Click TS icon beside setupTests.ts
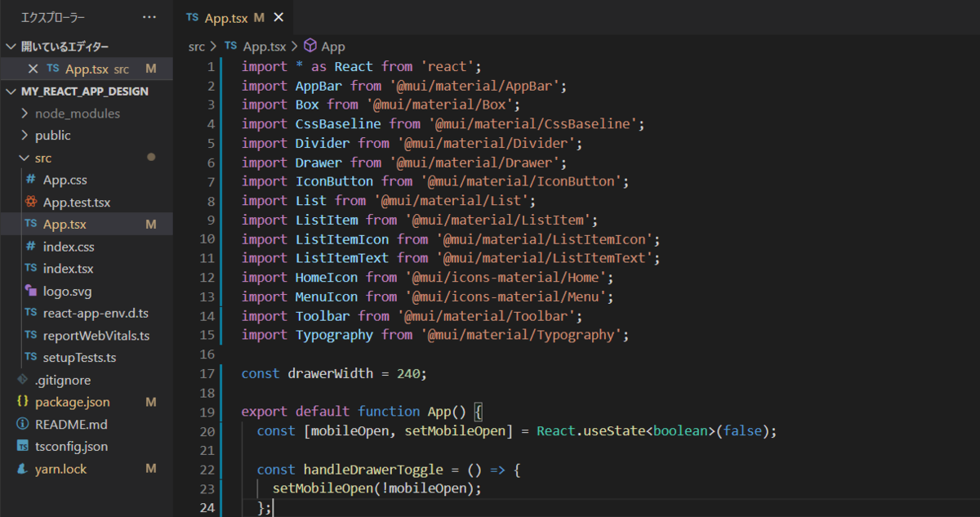 pyautogui.click(x=30, y=358)
